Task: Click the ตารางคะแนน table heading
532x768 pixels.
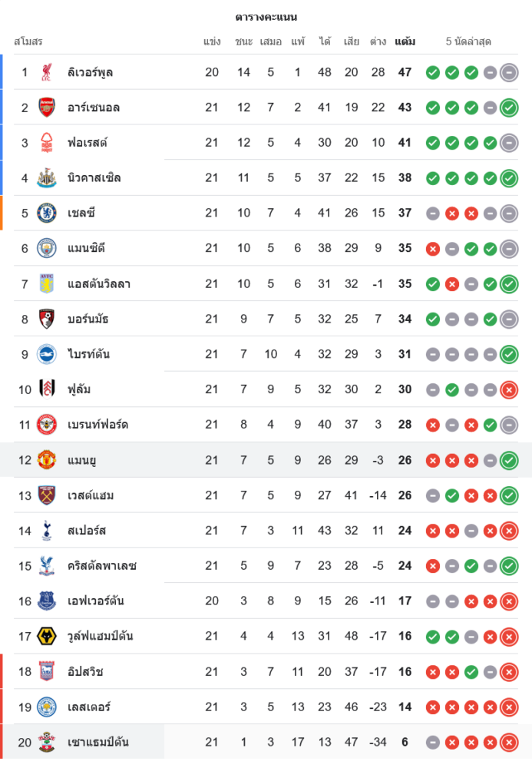Action: click(266, 17)
